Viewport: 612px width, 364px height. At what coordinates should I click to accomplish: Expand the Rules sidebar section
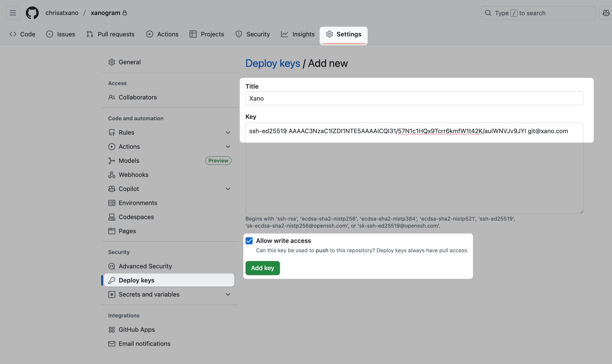coord(228,133)
